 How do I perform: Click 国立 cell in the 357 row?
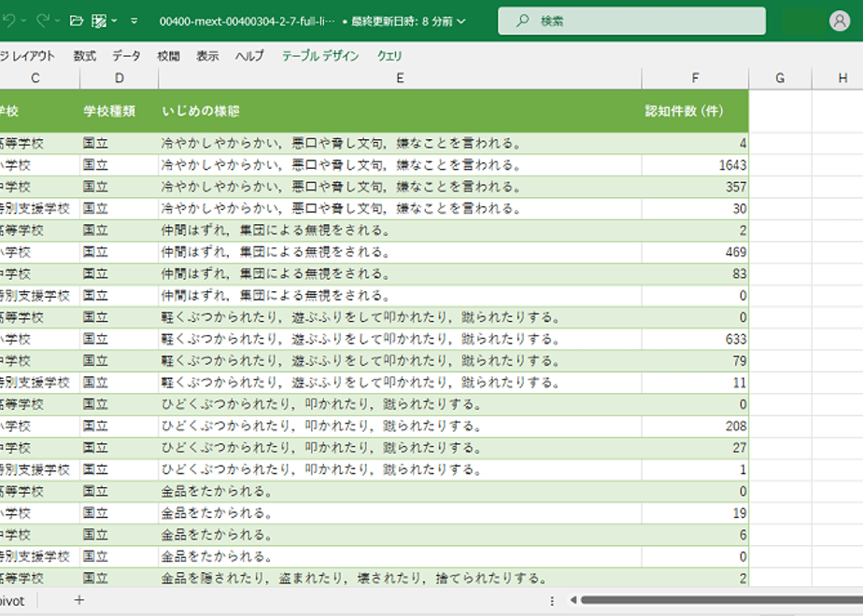119,187
